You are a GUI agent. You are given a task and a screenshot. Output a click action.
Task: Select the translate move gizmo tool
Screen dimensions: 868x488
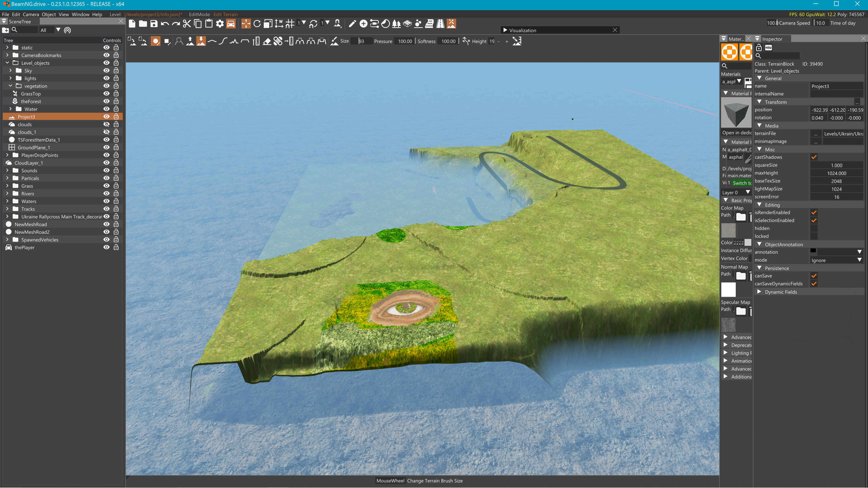(x=246, y=23)
